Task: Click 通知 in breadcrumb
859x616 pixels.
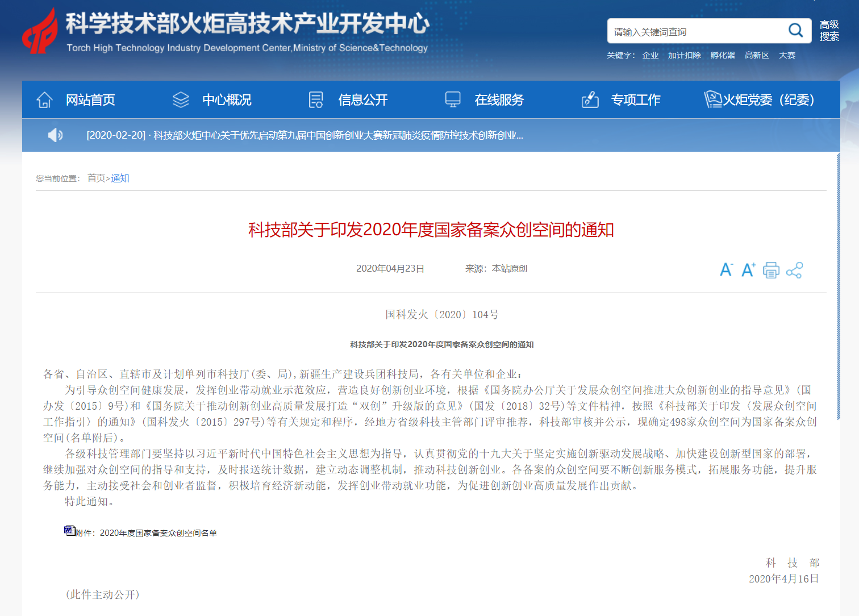Action: (120, 178)
